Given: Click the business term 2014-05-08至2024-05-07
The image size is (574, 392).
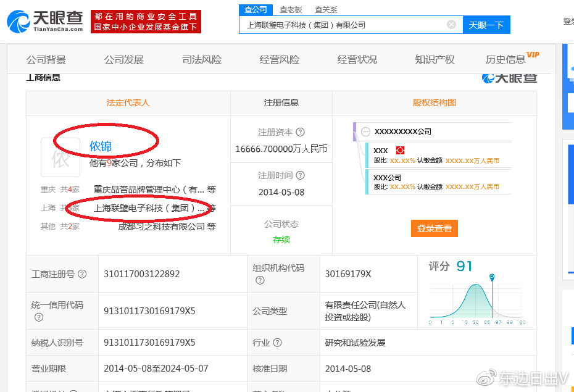Looking at the screenshot, I should (x=156, y=368).
